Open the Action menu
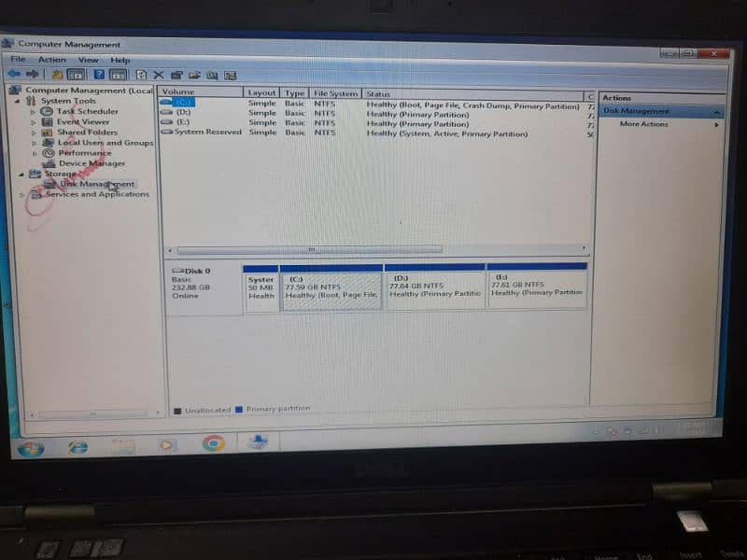 [52, 60]
